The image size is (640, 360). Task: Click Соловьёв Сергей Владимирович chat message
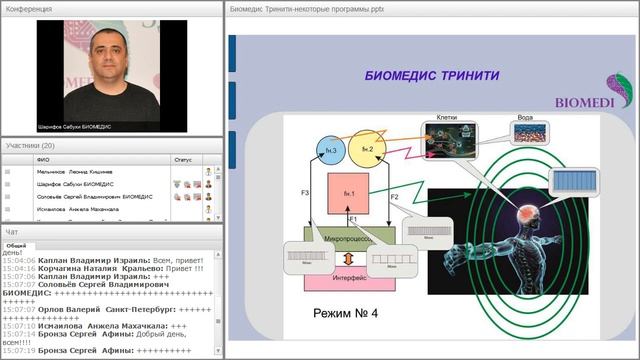click(108, 293)
